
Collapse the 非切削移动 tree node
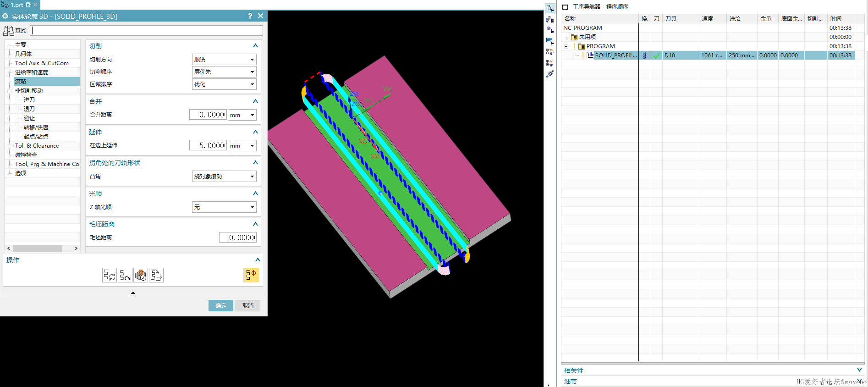(x=10, y=91)
